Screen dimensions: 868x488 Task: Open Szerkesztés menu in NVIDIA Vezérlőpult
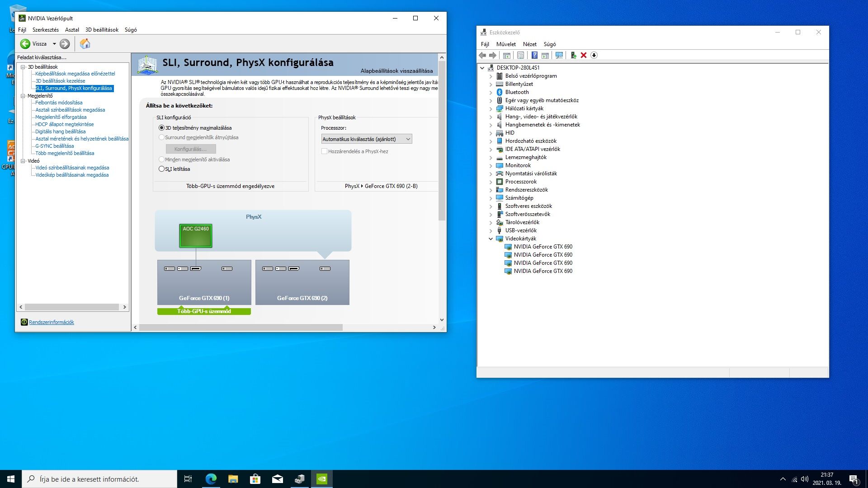point(46,30)
